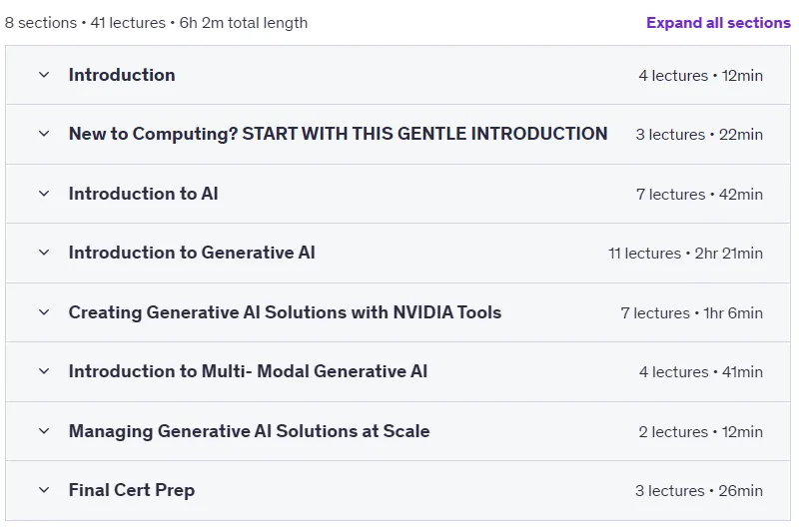
Task: Open Introduction to Multi-Modal Generative AI title
Action: (x=248, y=371)
